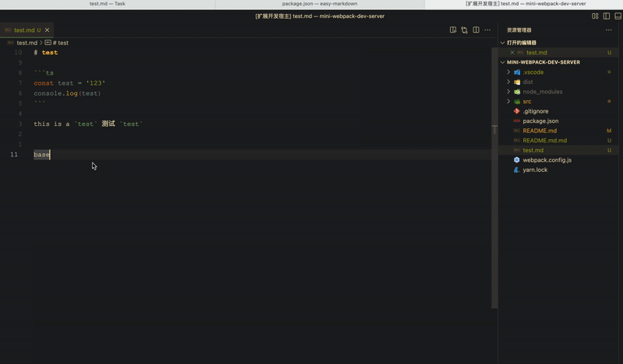The width and height of the screenshot is (623, 364).
Task: Close the test.md editor tab
Action: point(47,30)
